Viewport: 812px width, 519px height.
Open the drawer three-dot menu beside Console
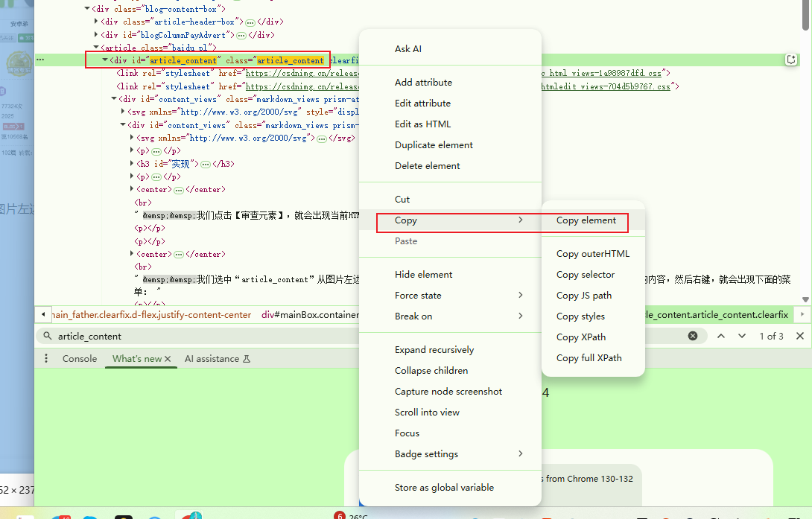(46, 359)
